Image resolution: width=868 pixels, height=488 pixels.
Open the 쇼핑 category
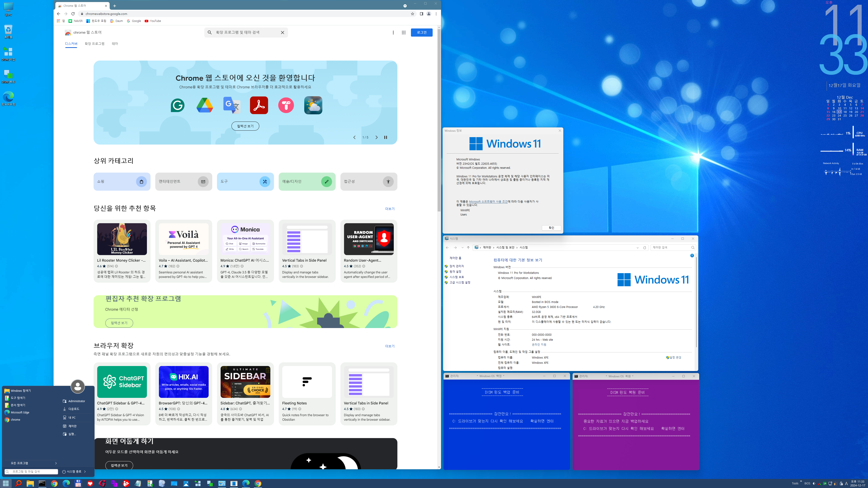[x=122, y=181]
